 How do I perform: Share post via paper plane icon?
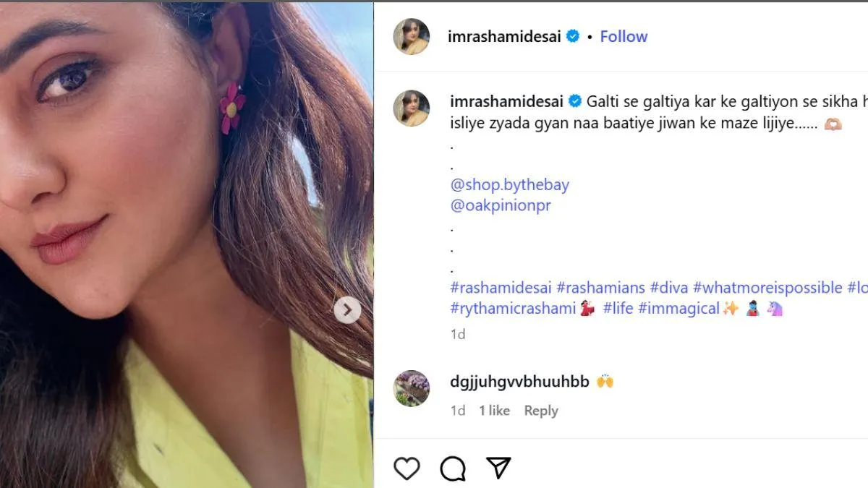(498, 468)
